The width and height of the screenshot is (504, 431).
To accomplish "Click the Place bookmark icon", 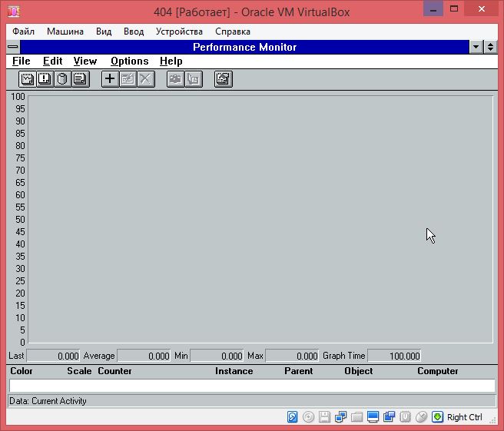I will pyautogui.click(x=194, y=79).
